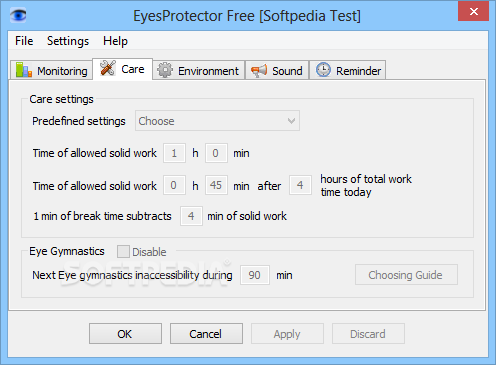Click the Reminder clock icon
Viewport: 496px width, 365px height.
point(323,70)
